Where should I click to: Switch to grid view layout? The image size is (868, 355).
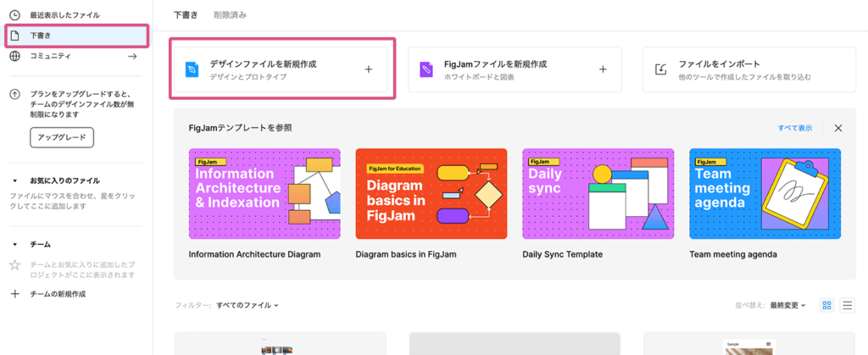pos(827,305)
